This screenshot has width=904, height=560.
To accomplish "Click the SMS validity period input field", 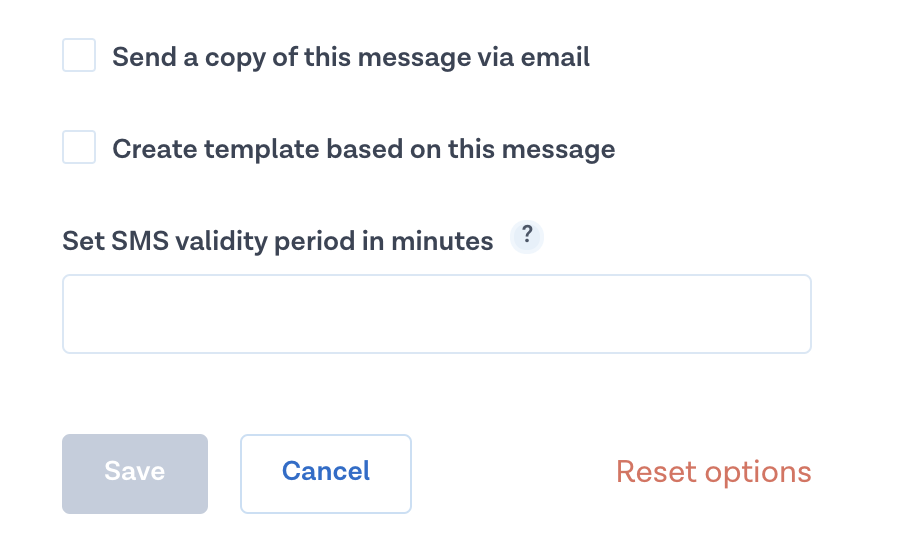I will [x=436, y=314].
